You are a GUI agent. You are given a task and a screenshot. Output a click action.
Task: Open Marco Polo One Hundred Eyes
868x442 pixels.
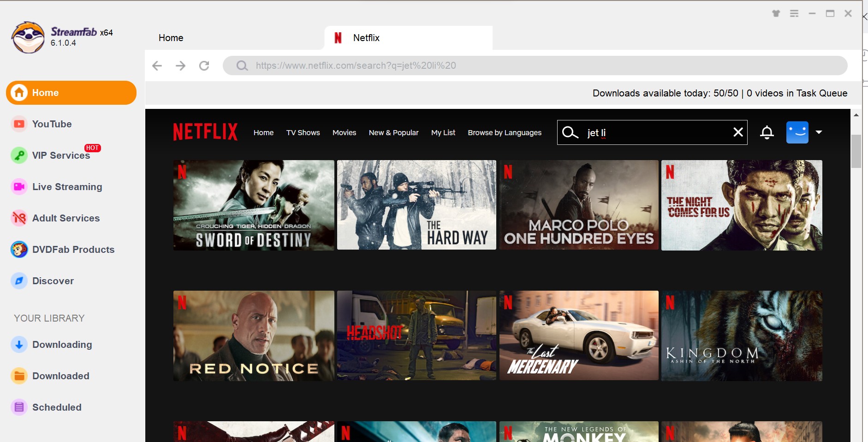click(x=579, y=205)
